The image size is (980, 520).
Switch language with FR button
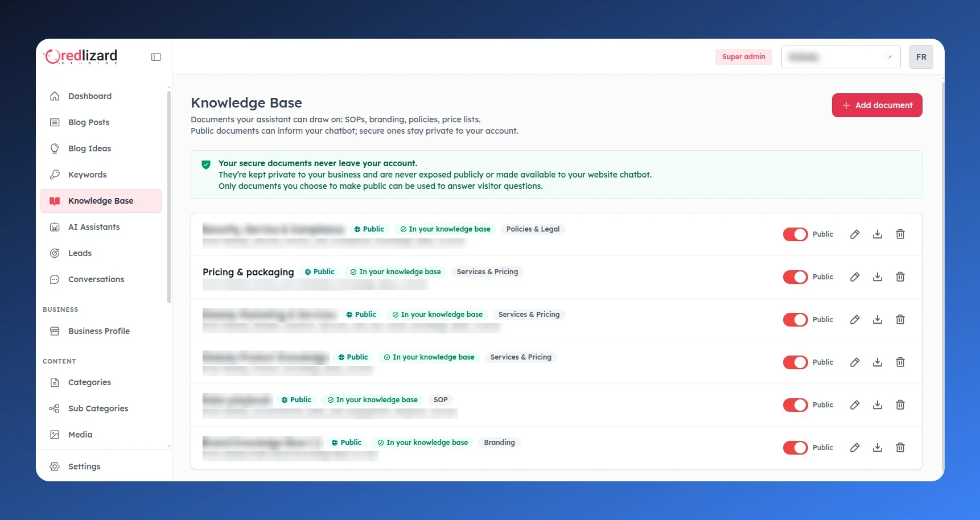(x=921, y=57)
